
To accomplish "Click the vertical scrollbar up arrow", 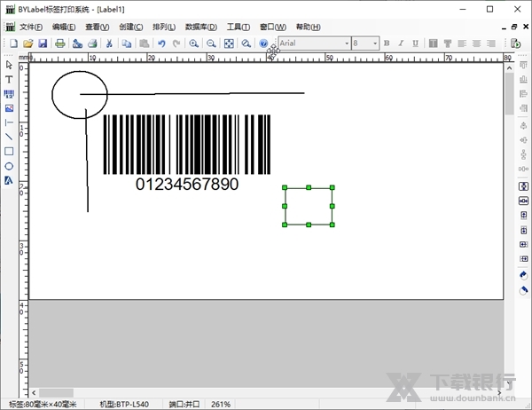I will coord(509,67).
